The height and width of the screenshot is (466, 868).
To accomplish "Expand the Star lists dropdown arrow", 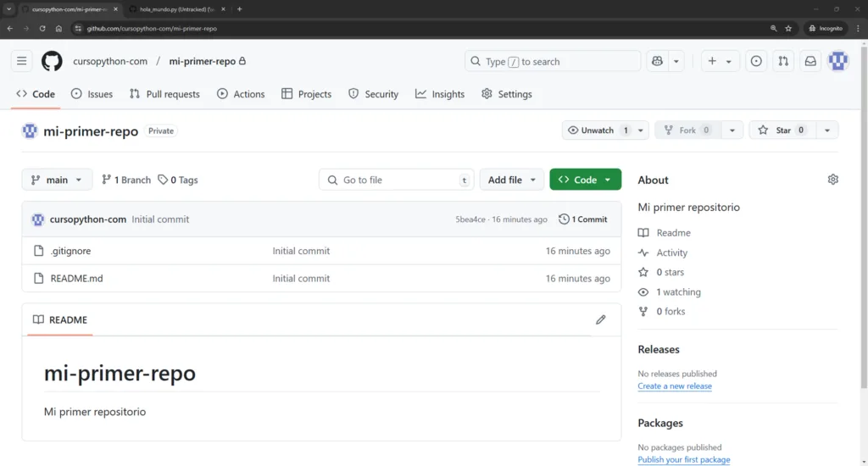I will click(x=827, y=130).
